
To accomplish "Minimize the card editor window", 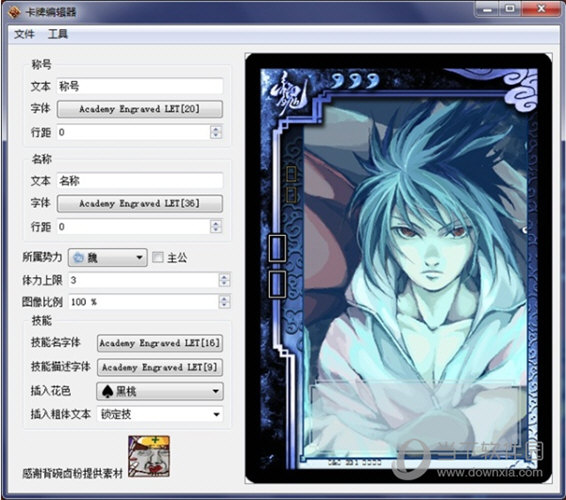I will coord(487,9).
